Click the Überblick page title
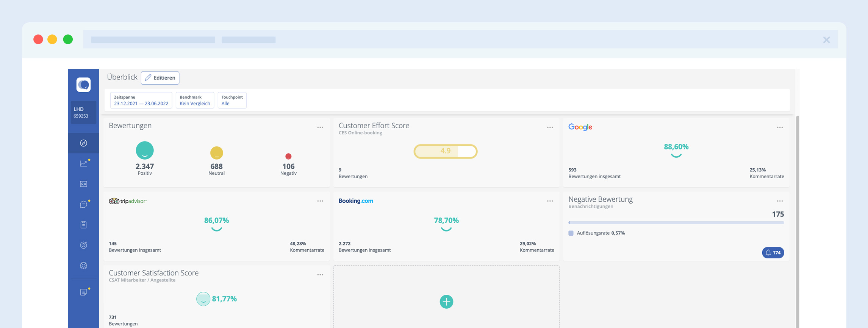 click(122, 77)
